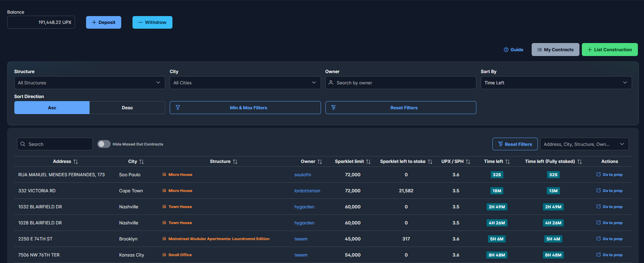Click the magnifier icon in Search box
Screen dimensions: 644x263
[23, 144]
